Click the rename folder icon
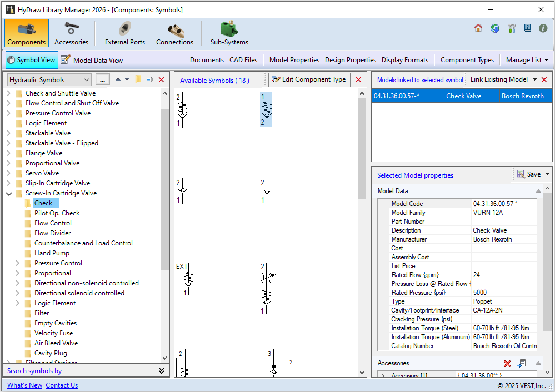This screenshot has height=392, width=555. click(x=150, y=79)
